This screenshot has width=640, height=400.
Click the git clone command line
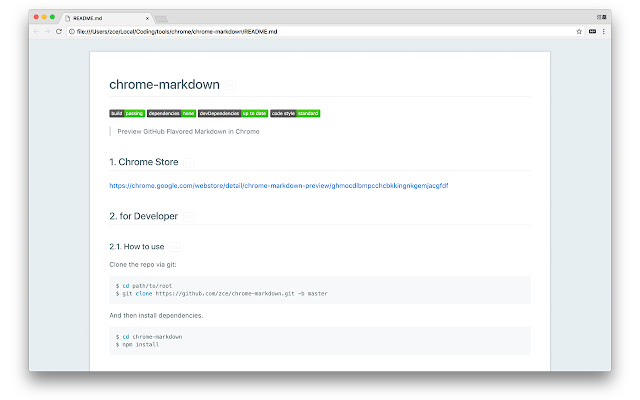pos(222,293)
